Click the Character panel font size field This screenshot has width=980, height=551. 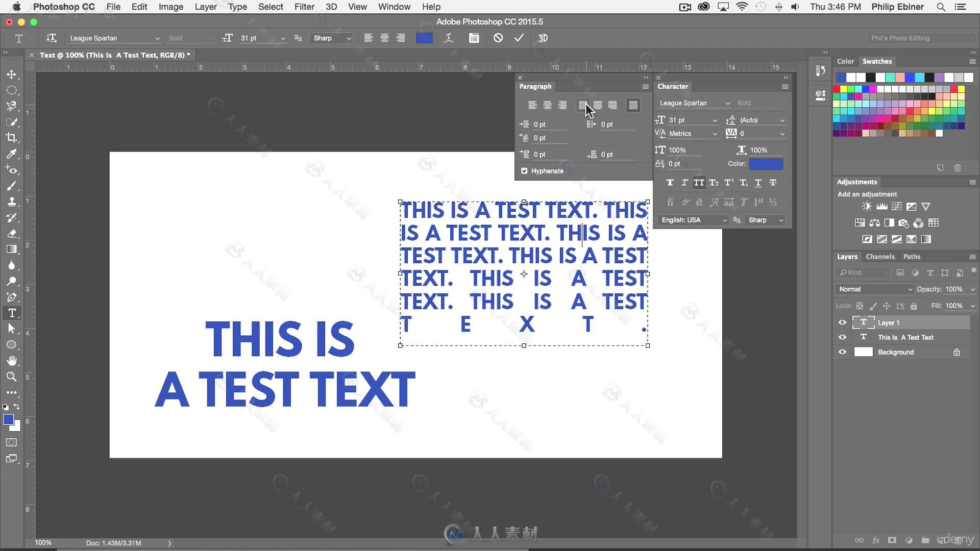coord(688,120)
